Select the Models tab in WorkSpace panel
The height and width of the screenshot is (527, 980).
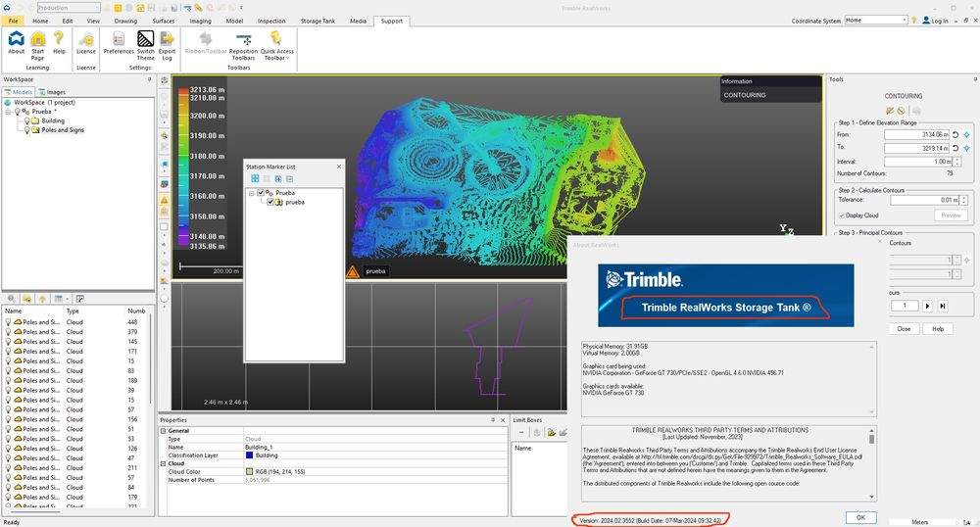pos(18,92)
